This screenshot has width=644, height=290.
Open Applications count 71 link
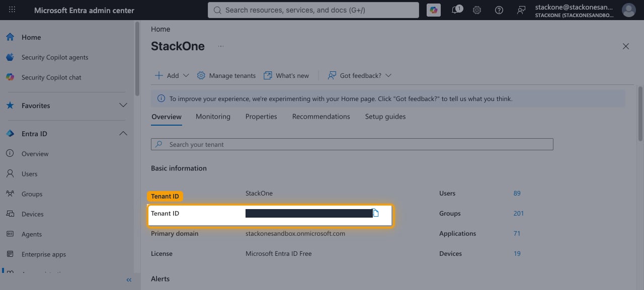(517, 234)
